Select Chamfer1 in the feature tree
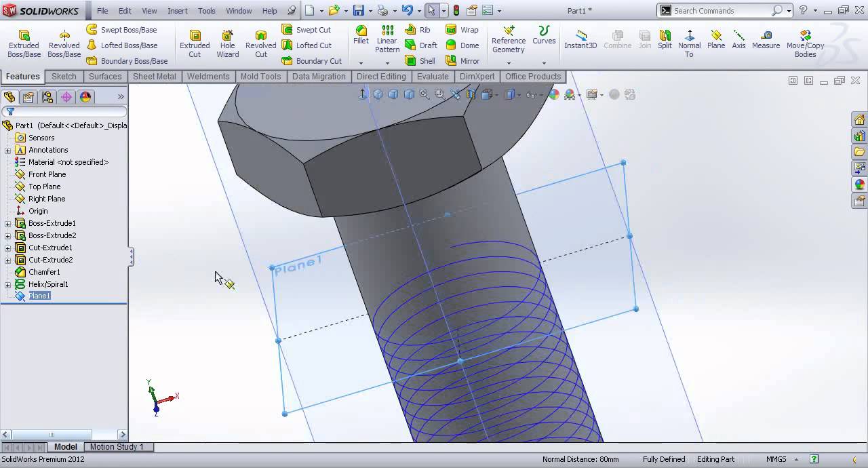Viewport: 868px width, 468px height. [44, 272]
